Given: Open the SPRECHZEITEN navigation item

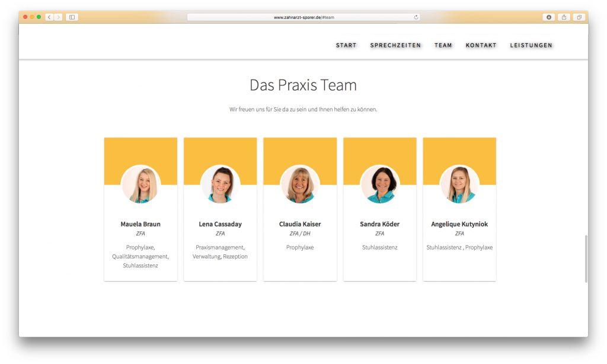Looking at the screenshot, I should coord(395,45).
